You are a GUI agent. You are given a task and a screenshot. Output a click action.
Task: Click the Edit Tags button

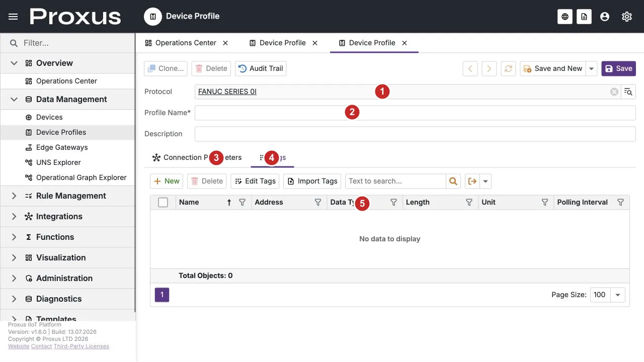255,181
